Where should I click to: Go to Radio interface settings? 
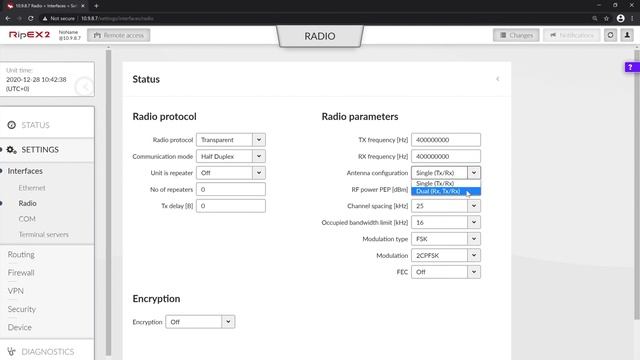27,203
